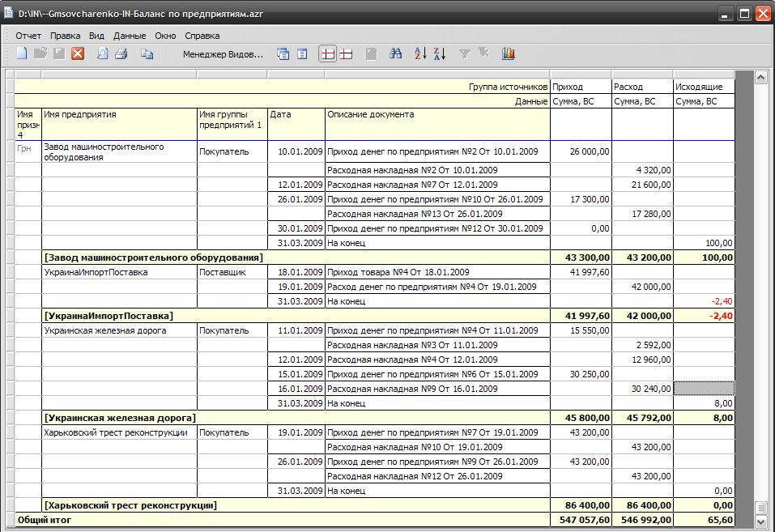Click the Группа источников label

pos(508,87)
